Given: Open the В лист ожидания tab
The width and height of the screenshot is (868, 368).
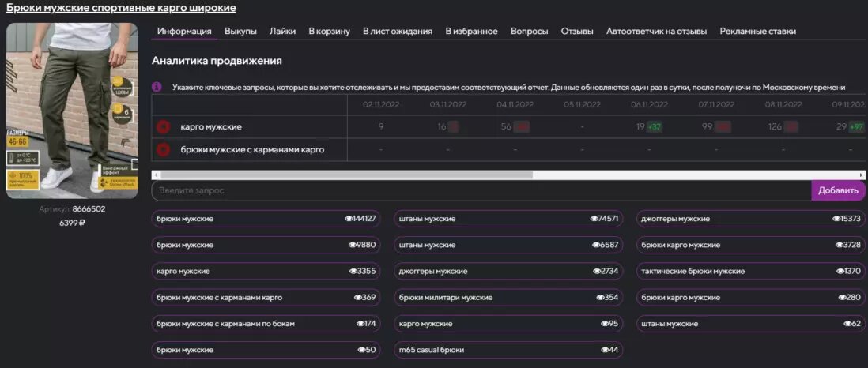Looking at the screenshot, I should 398,31.
